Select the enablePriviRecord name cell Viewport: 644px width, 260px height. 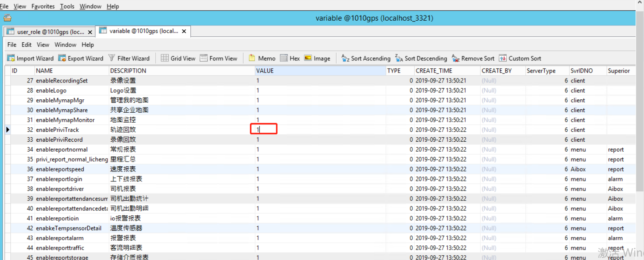click(72, 140)
